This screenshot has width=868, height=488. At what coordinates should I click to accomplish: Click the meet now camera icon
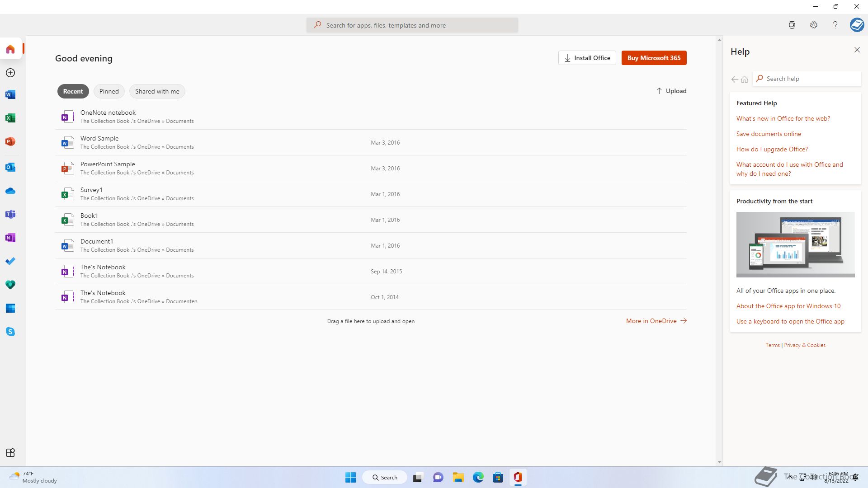coord(792,25)
